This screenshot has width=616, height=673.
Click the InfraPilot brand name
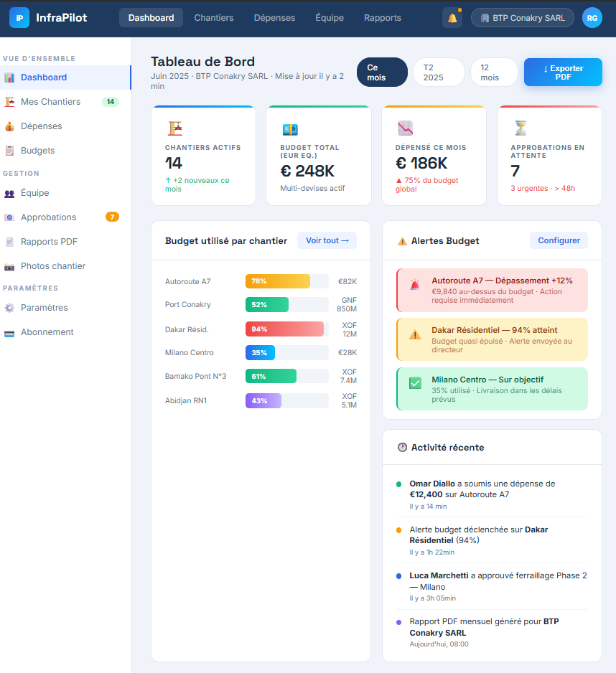point(62,18)
